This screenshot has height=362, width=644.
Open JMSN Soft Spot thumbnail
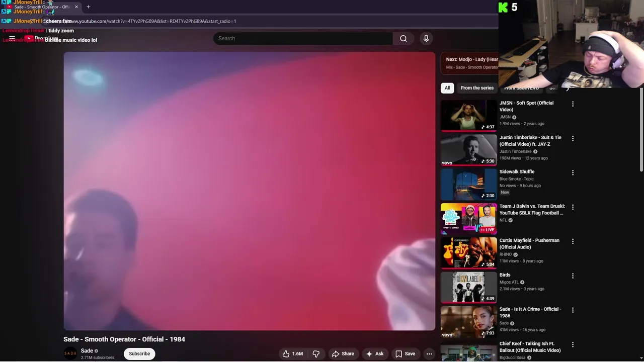click(469, 115)
